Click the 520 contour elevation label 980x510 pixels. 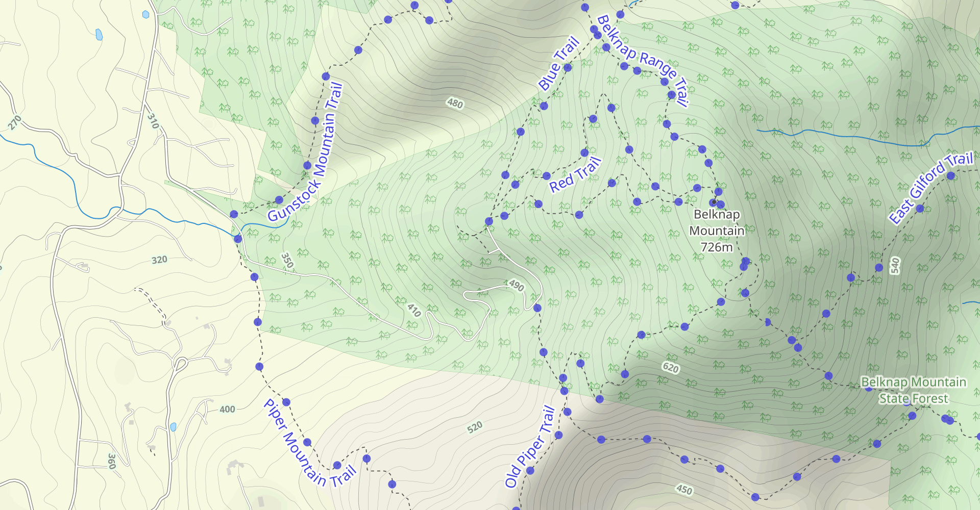(474, 427)
